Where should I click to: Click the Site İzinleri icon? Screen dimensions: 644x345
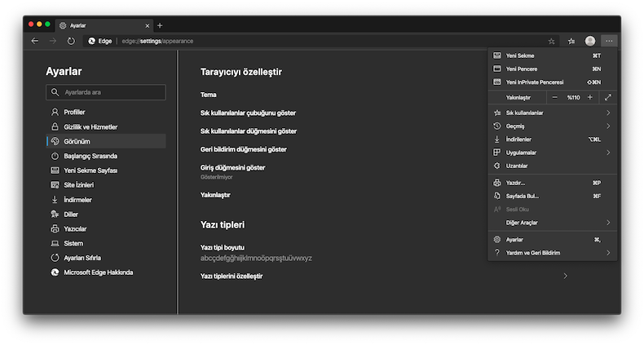pyautogui.click(x=55, y=185)
